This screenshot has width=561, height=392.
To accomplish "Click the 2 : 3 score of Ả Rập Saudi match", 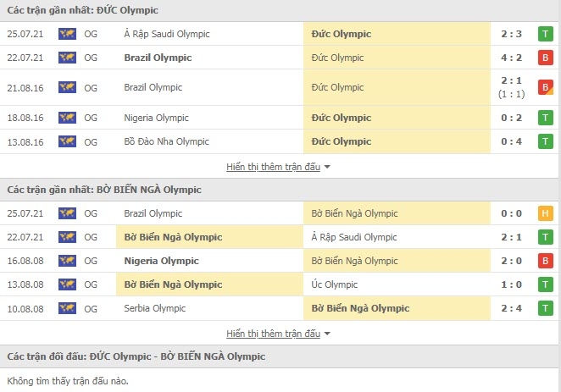I will (511, 34).
